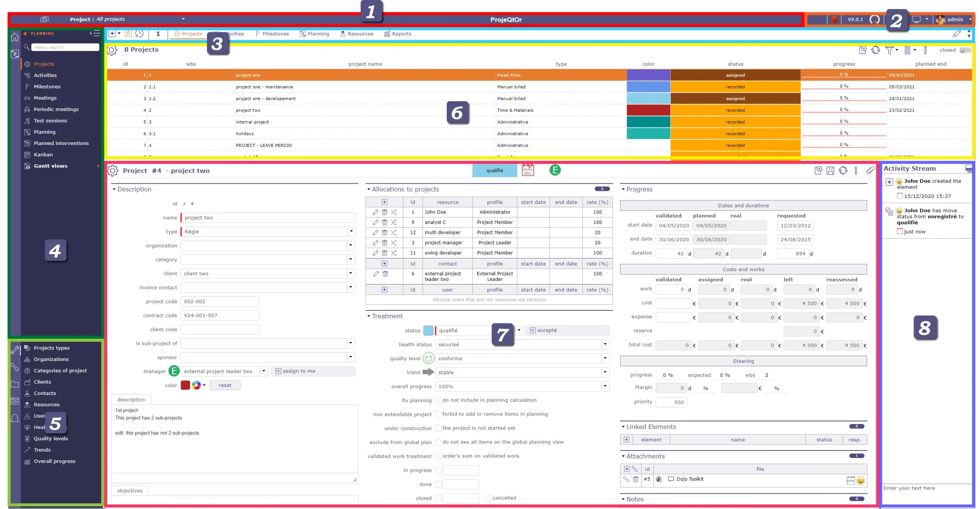980x509 pixels.
Task: Edit analyst C allocation with pencil icon
Action: click(375, 222)
